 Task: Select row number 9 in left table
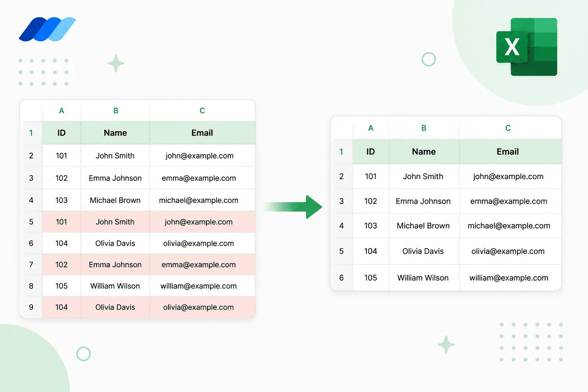pos(31,307)
